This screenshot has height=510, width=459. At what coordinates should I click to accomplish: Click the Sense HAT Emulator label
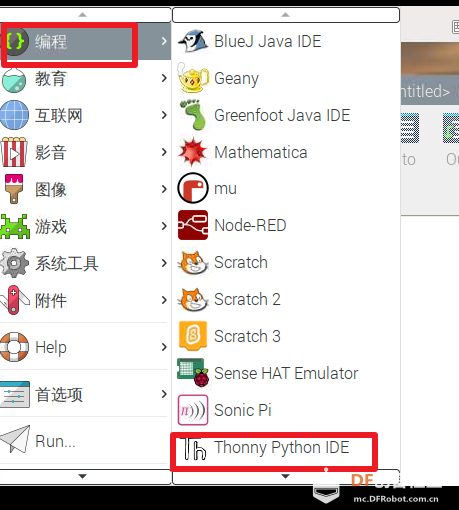pos(286,373)
